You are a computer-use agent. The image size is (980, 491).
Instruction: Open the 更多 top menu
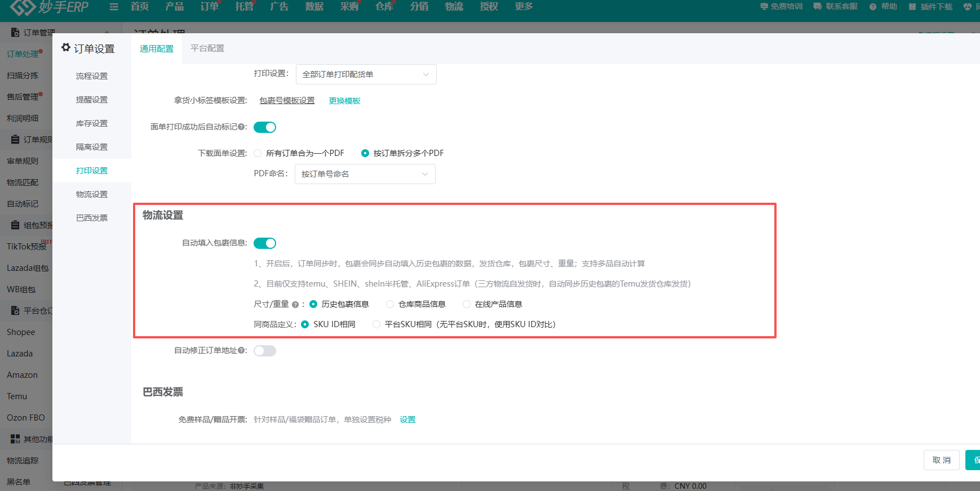(x=524, y=7)
